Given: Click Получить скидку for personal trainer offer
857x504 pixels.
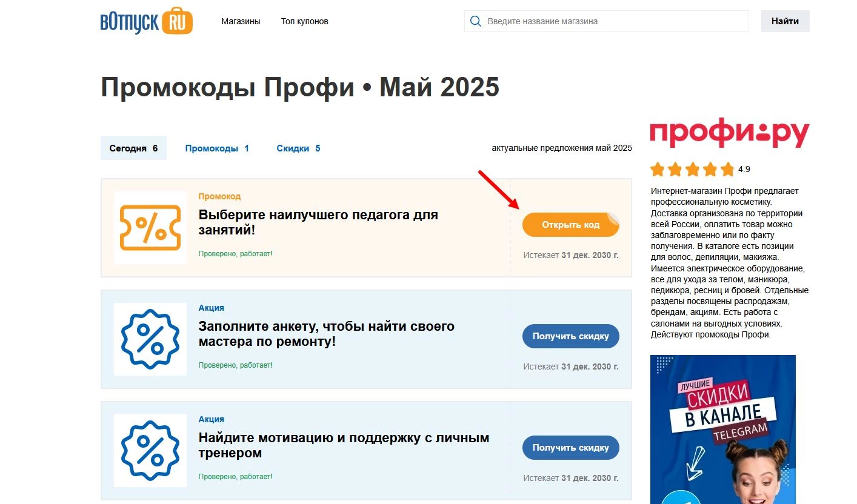Looking at the screenshot, I should tap(570, 447).
